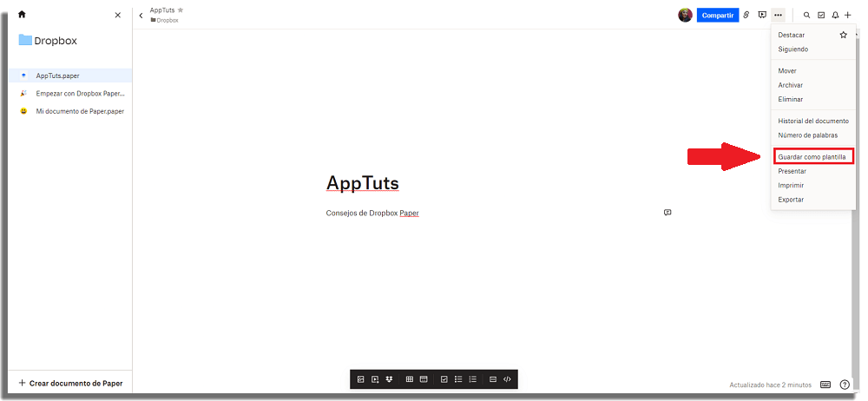Show Número de palabras
Image resolution: width=868 pixels, height=401 pixels.
click(x=807, y=135)
